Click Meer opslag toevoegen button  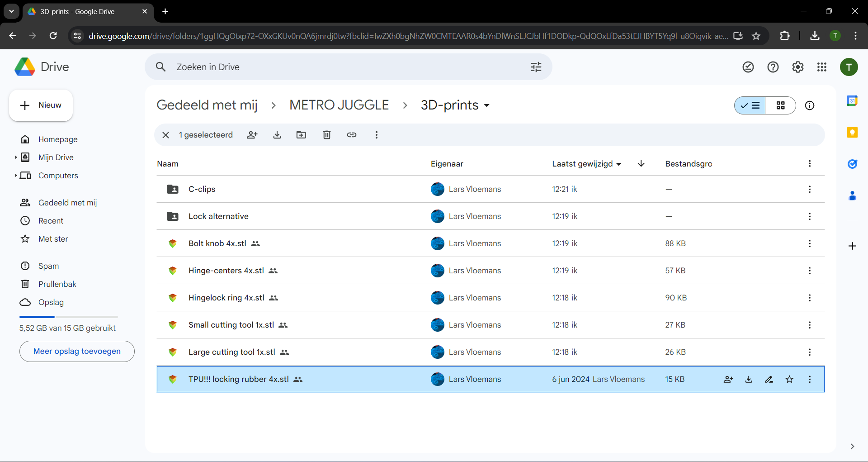(x=77, y=351)
